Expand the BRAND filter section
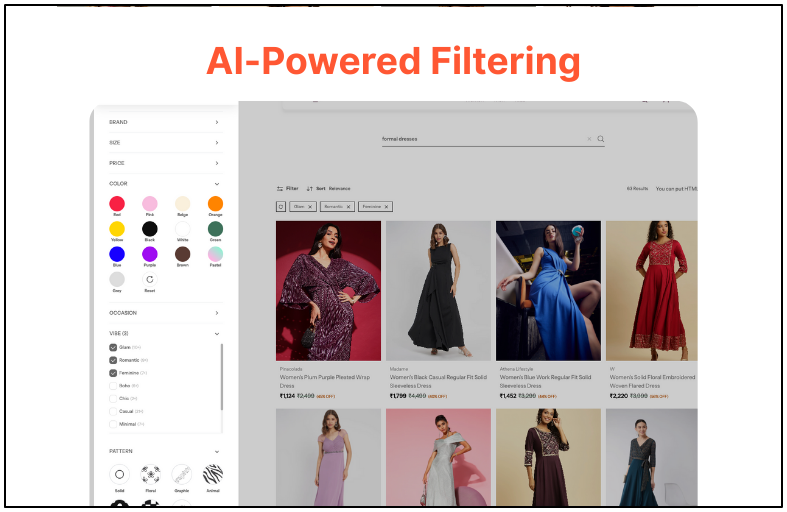 coord(165,122)
